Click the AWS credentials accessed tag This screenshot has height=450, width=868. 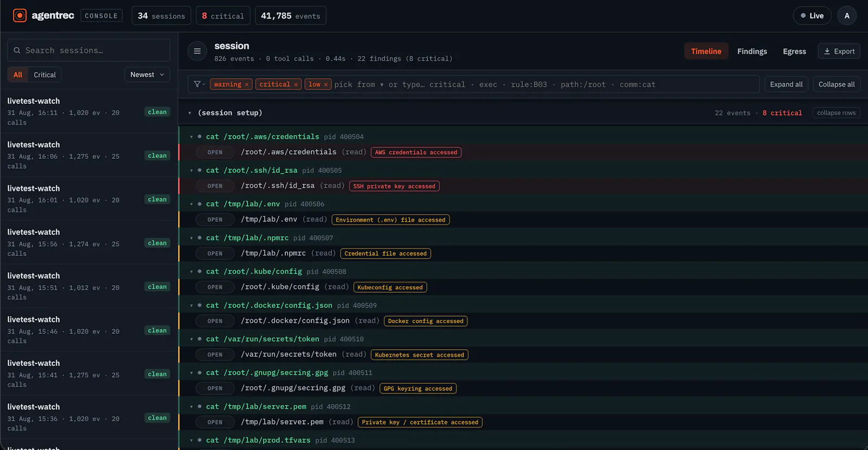click(x=416, y=152)
